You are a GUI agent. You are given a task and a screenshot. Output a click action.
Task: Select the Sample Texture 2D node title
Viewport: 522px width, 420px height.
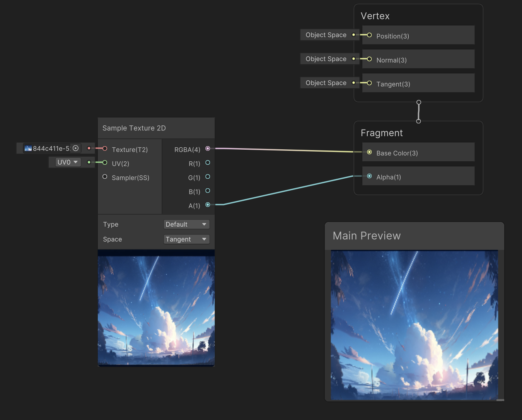134,128
